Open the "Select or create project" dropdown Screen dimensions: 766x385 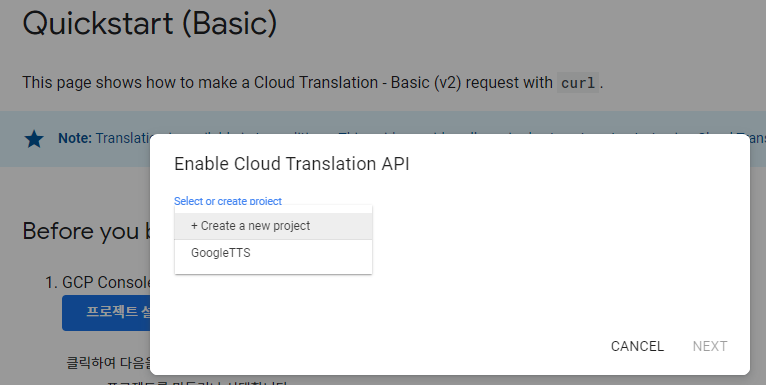[228, 201]
